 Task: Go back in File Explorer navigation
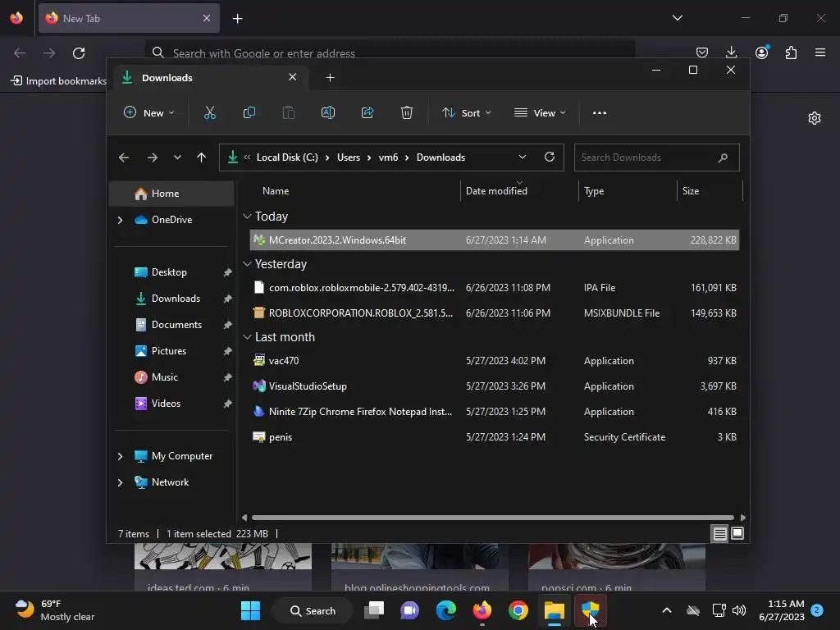(x=124, y=157)
